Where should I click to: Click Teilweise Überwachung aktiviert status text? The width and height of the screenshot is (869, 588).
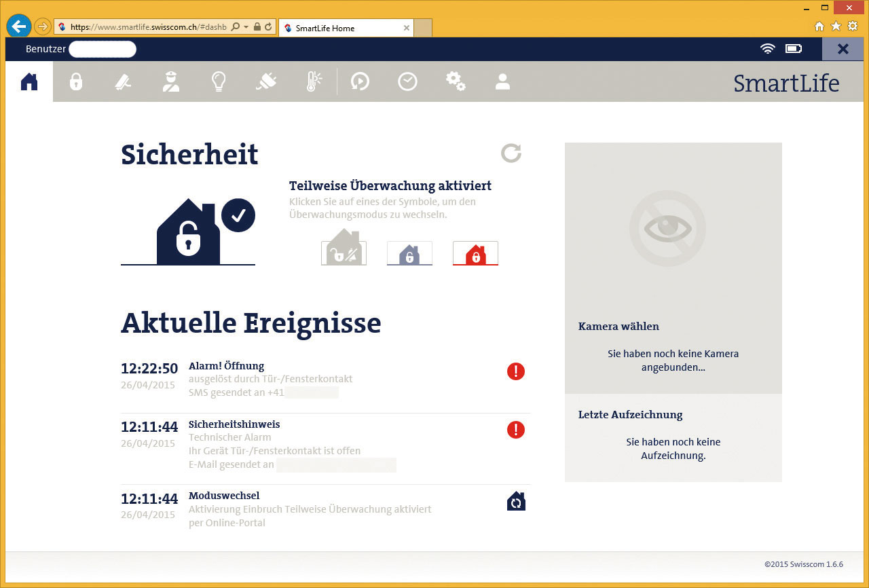[390, 186]
